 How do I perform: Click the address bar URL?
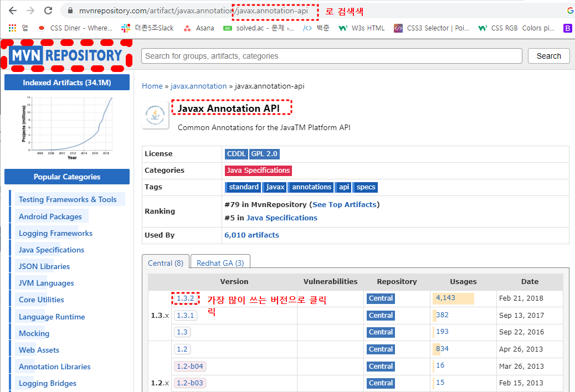coord(194,11)
